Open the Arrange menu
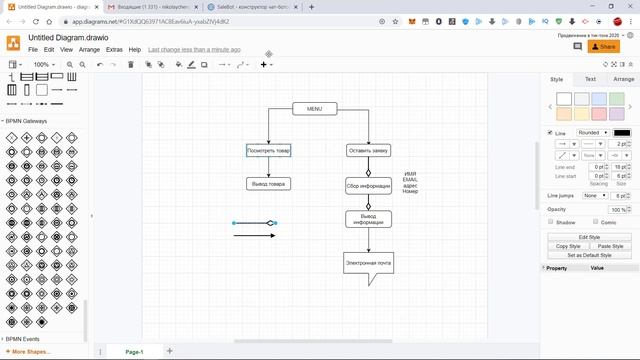The image size is (640, 360). (89, 49)
